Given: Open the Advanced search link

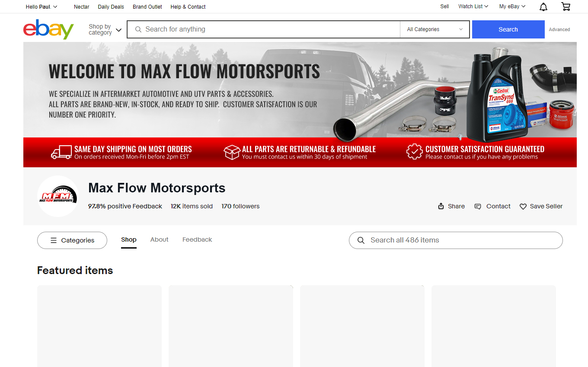Looking at the screenshot, I should tap(559, 29).
